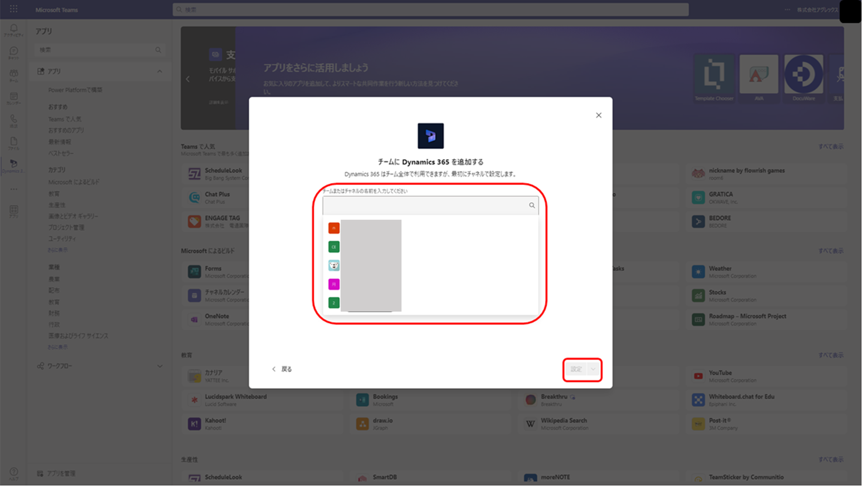The width and height of the screenshot is (868, 489).
Task: Select プロジェクト管理 category in sidebar
Action: (66, 228)
